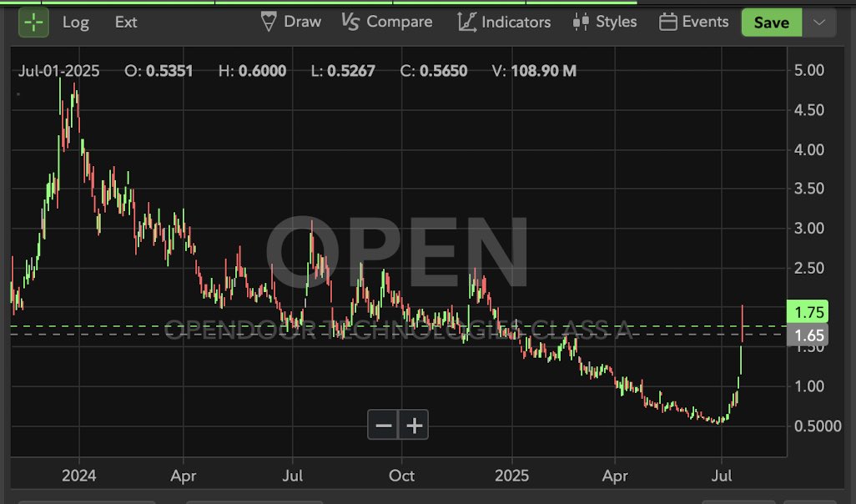Click the Indicators chart icon
856x504 pixels.
(466, 22)
